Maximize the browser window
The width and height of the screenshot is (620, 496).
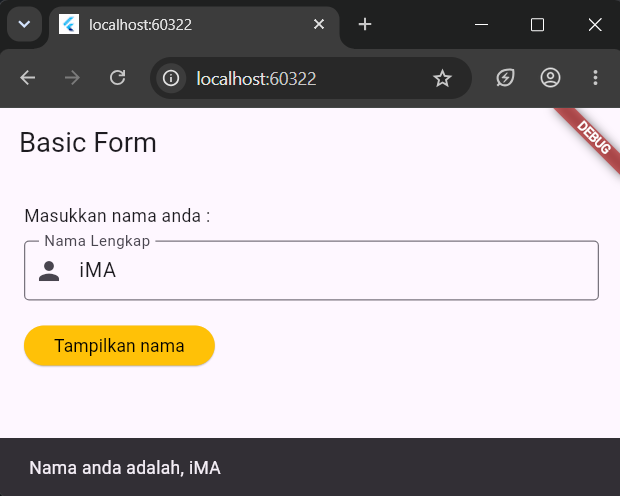[537, 25]
